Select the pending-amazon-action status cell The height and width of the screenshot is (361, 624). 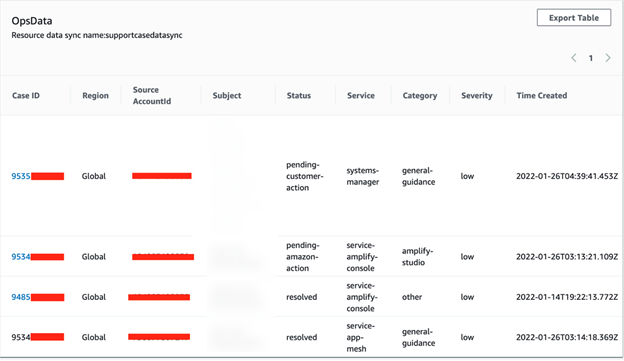tap(302, 257)
